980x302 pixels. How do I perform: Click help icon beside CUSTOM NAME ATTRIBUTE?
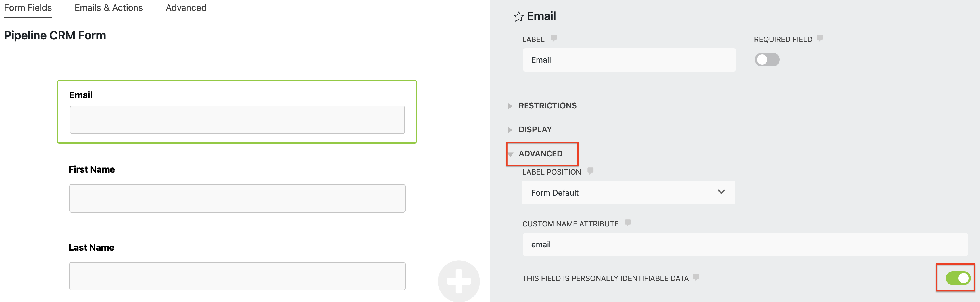coord(628,223)
